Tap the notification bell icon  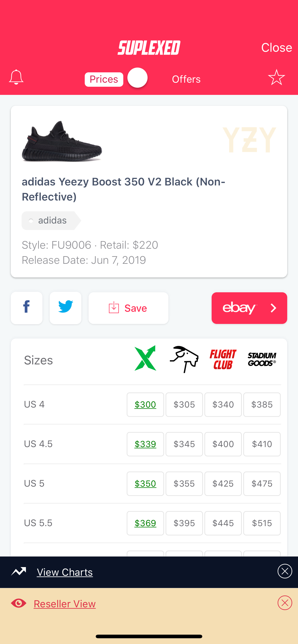(16, 77)
